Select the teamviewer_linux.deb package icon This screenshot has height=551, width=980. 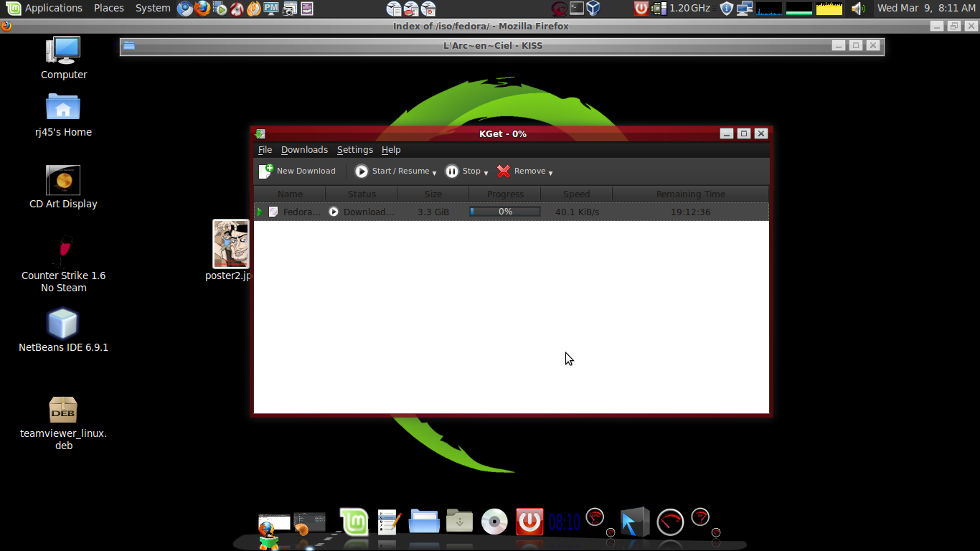click(63, 423)
